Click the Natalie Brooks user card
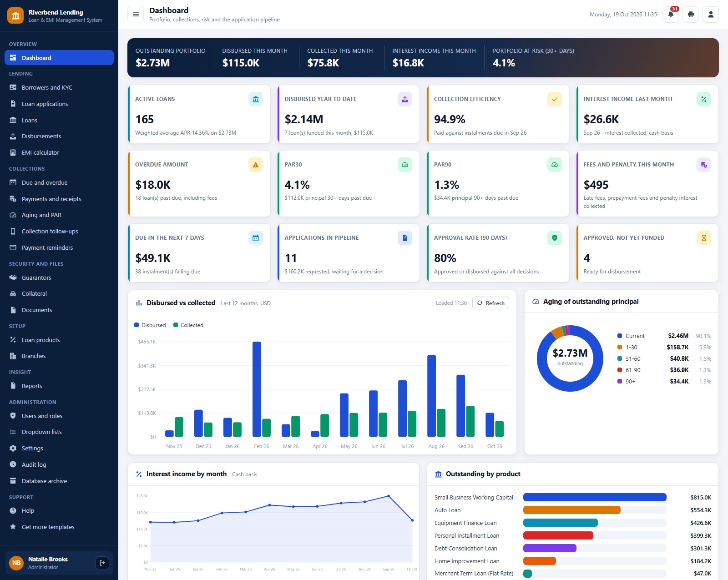The image size is (728, 580). click(x=59, y=563)
